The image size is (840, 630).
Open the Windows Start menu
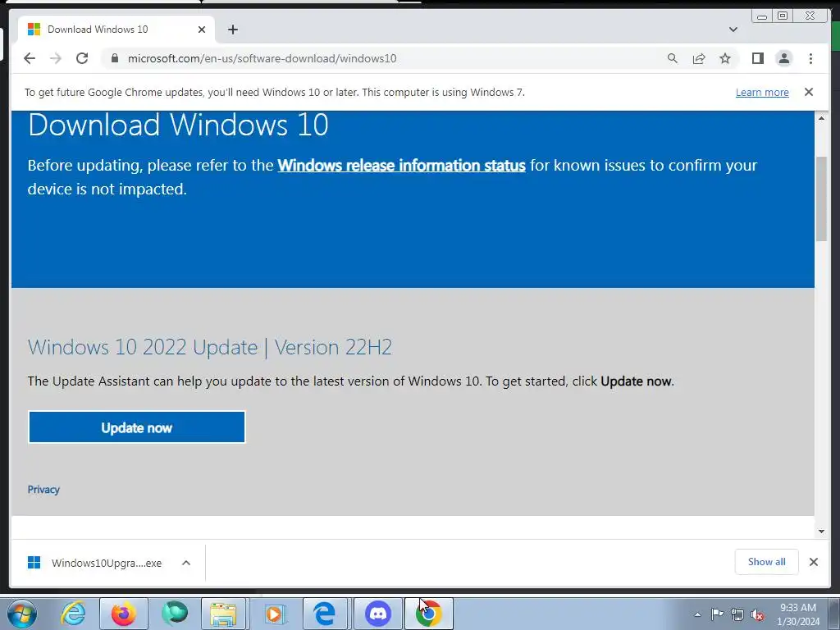tap(22, 614)
